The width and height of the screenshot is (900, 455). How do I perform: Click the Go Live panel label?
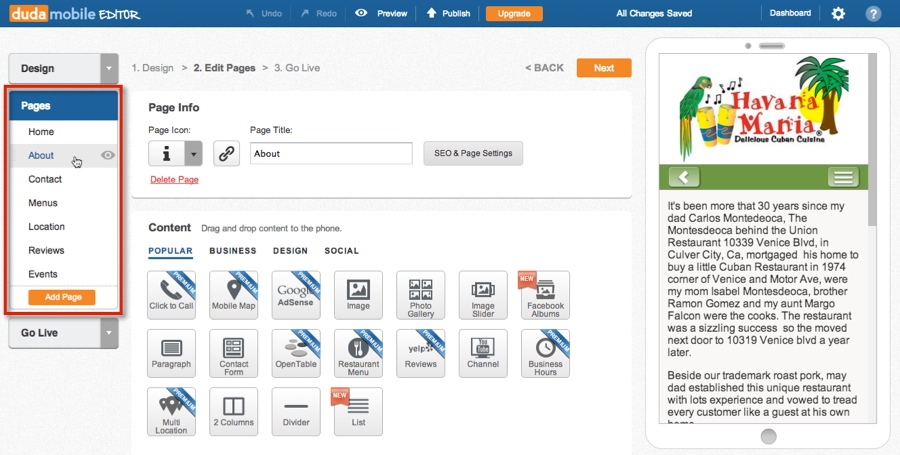click(x=39, y=333)
